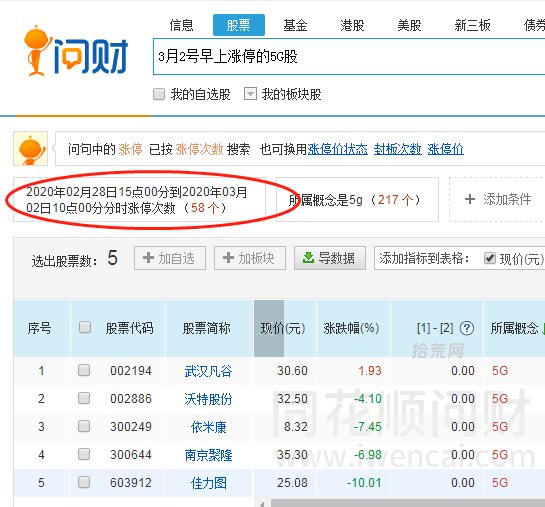Click the plus icon on 添加条件
Image resolution: width=545 pixels, height=507 pixels.
click(x=470, y=199)
